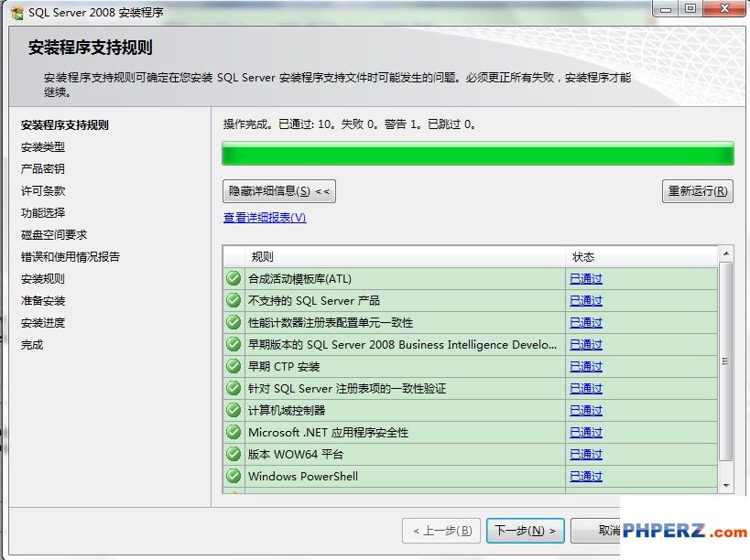750x560 pixels.
Task: Open 已通过 status link for 合成活动模板库(ATL)
Action: 586,278
